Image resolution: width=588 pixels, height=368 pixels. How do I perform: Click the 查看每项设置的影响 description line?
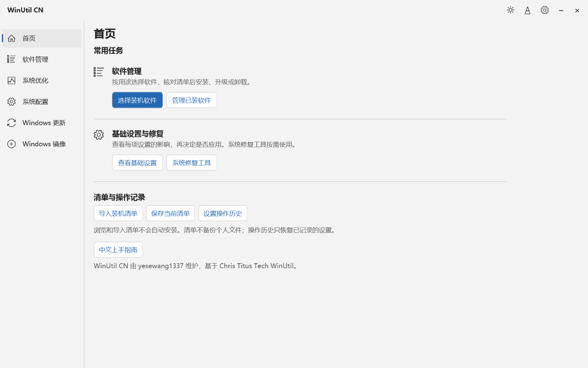click(205, 144)
